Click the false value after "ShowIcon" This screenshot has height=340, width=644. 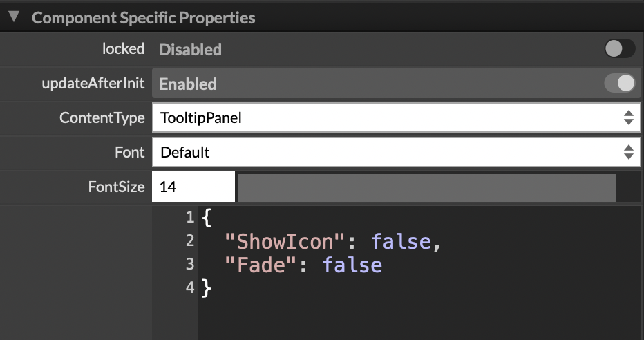point(401,241)
